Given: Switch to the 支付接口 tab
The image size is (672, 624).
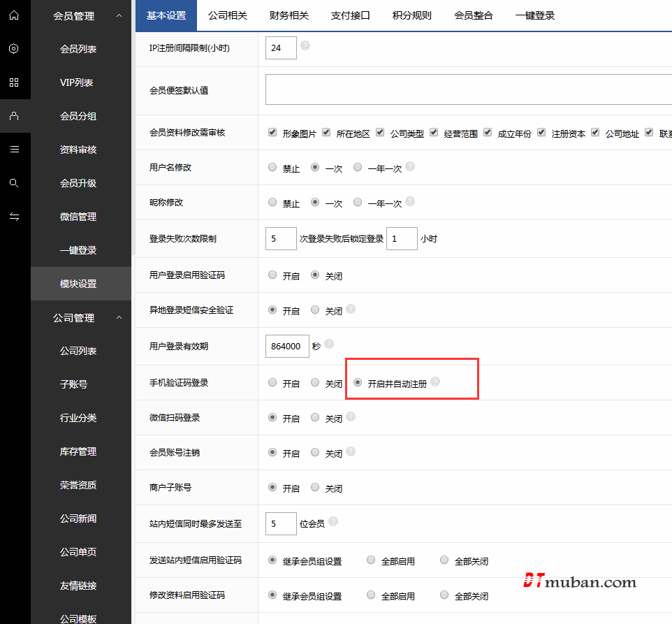Looking at the screenshot, I should point(350,15).
